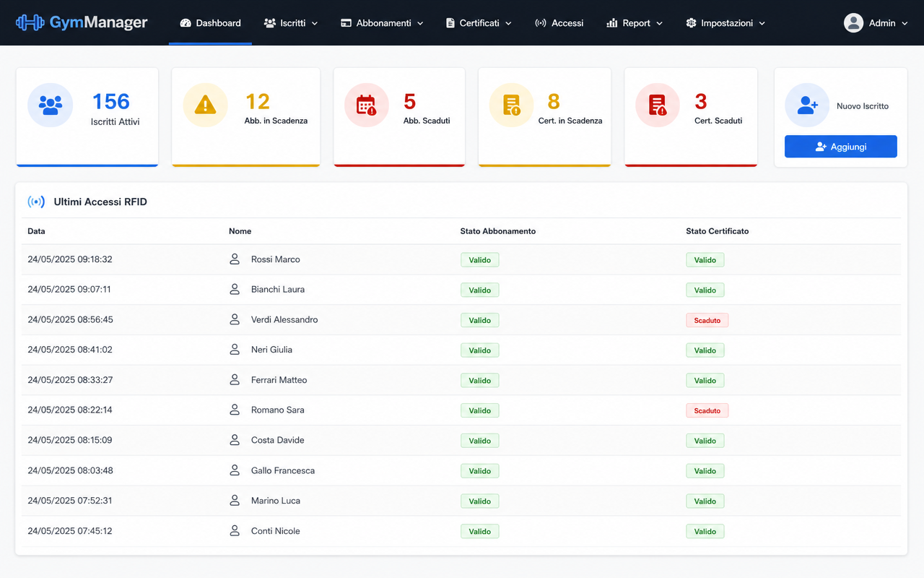Click the Valido certificate badge for Conti Nicole
Screen dimensions: 924x578
(705, 531)
